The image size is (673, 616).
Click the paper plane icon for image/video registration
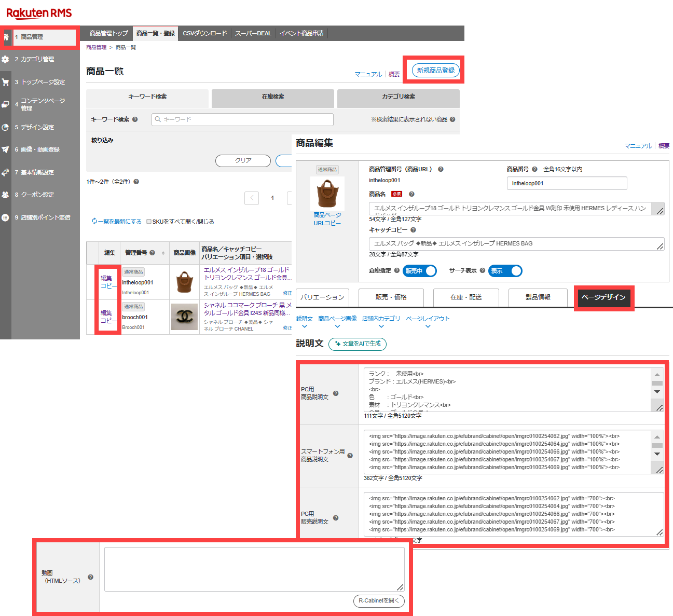6,149
